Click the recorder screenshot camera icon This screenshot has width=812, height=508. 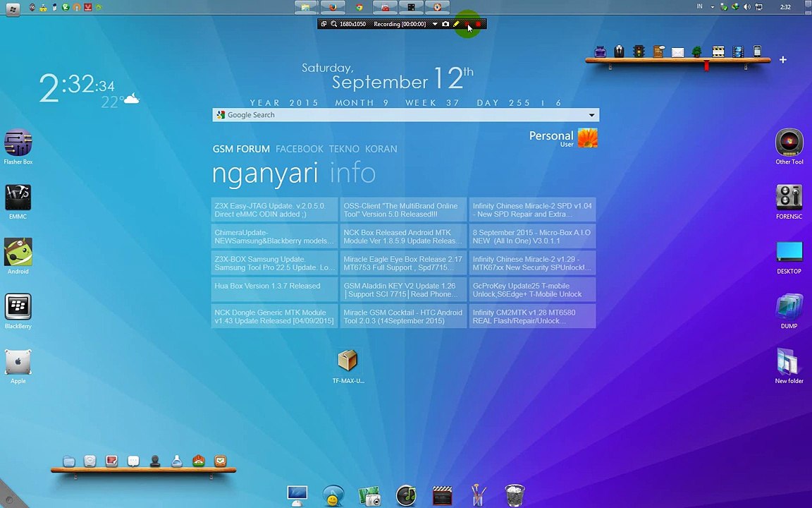[x=445, y=24]
